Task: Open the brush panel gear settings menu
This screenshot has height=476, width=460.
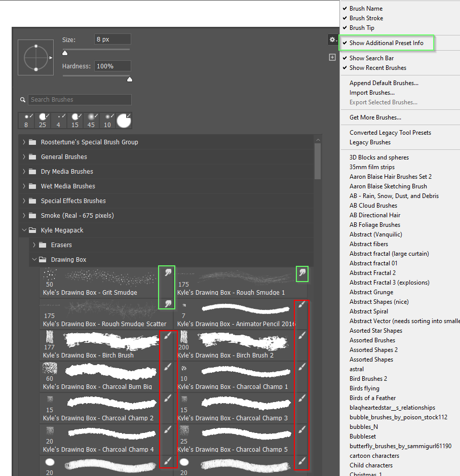Action: pos(333,40)
